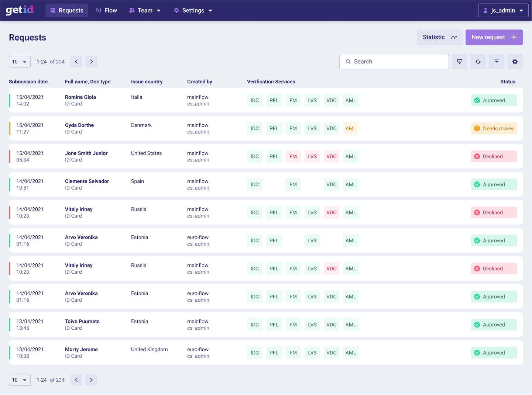Expand the top rows-per-page dropdown
Viewport: 532px width, 395px height.
[20, 62]
